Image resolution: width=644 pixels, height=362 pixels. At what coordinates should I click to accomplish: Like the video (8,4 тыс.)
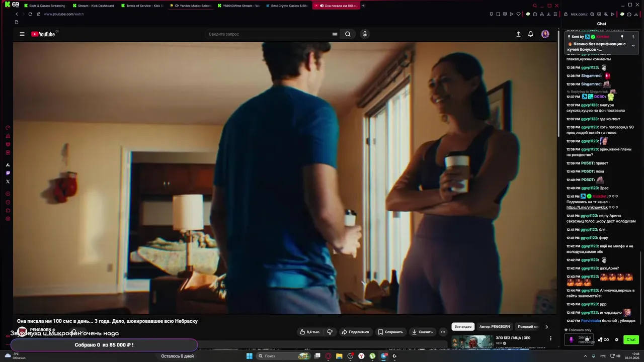[309, 332]
